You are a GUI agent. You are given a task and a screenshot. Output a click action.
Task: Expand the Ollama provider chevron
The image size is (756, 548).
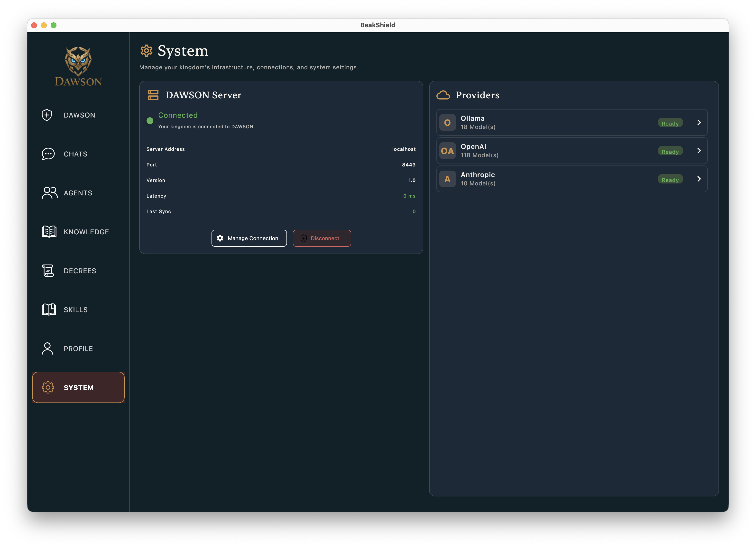699,122
